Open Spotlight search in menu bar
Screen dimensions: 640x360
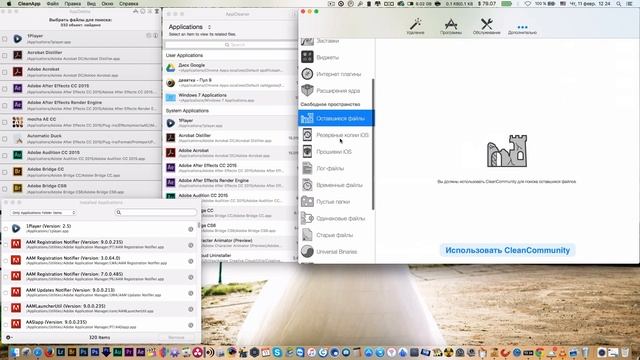[619, 4]
